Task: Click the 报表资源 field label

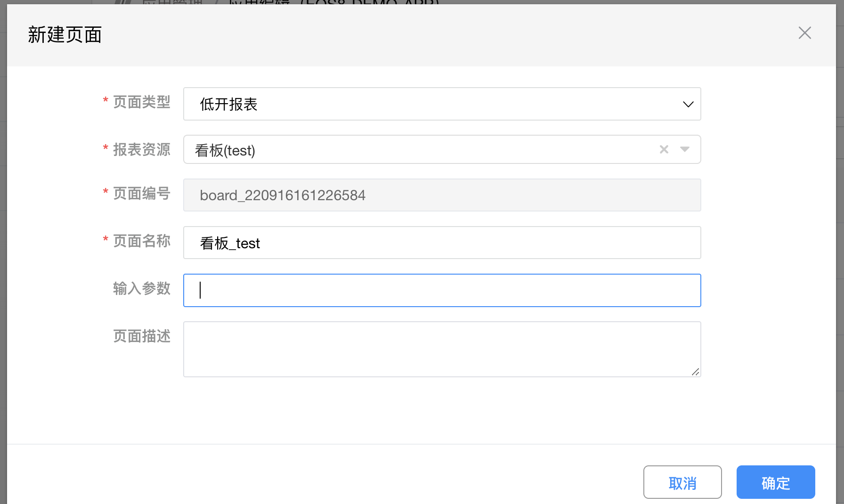Action: point(141,150)
